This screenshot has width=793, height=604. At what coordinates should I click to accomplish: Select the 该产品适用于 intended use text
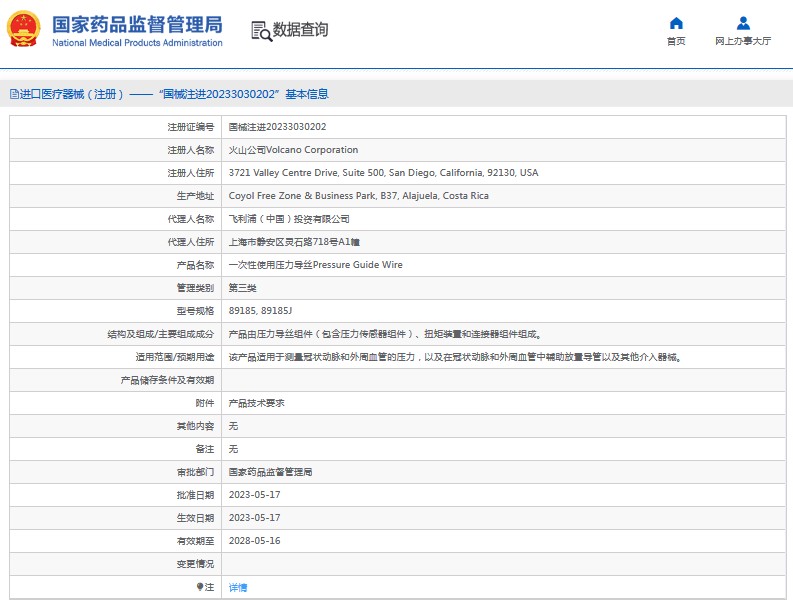pos(455,357)
